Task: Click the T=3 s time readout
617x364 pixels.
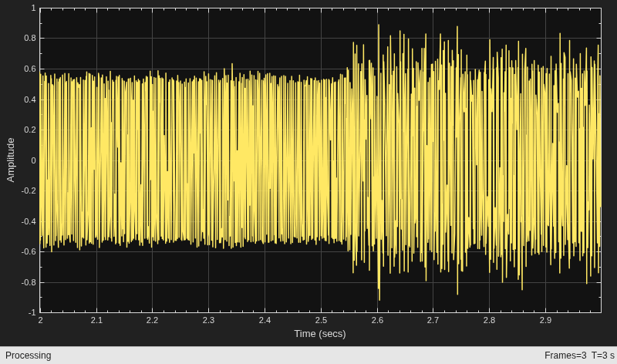Action: click(x=602, y=356)
